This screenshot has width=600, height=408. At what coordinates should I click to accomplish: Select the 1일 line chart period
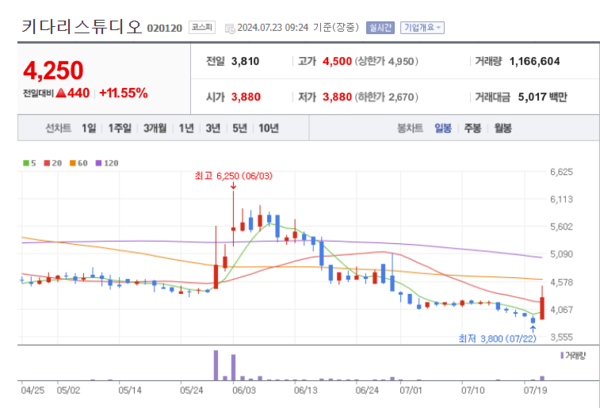click(90, 128)
